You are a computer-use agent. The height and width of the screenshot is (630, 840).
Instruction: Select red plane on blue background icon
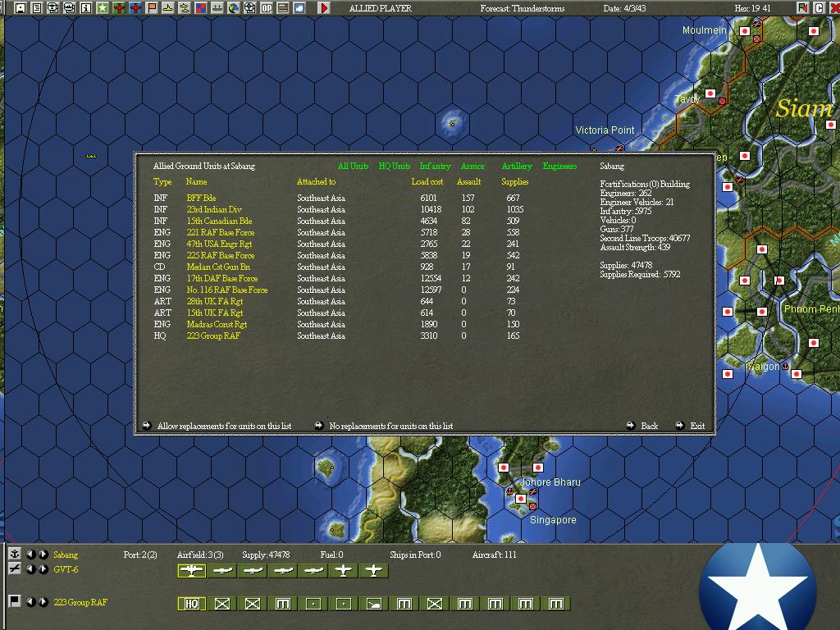tap(135, 8)
